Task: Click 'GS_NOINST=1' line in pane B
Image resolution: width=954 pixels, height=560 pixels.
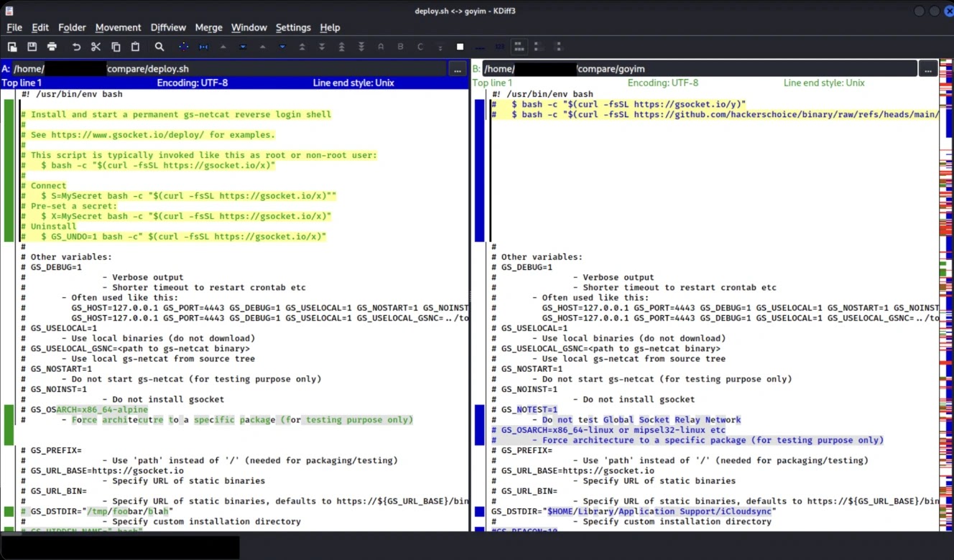Action: (x=524, y=389)
